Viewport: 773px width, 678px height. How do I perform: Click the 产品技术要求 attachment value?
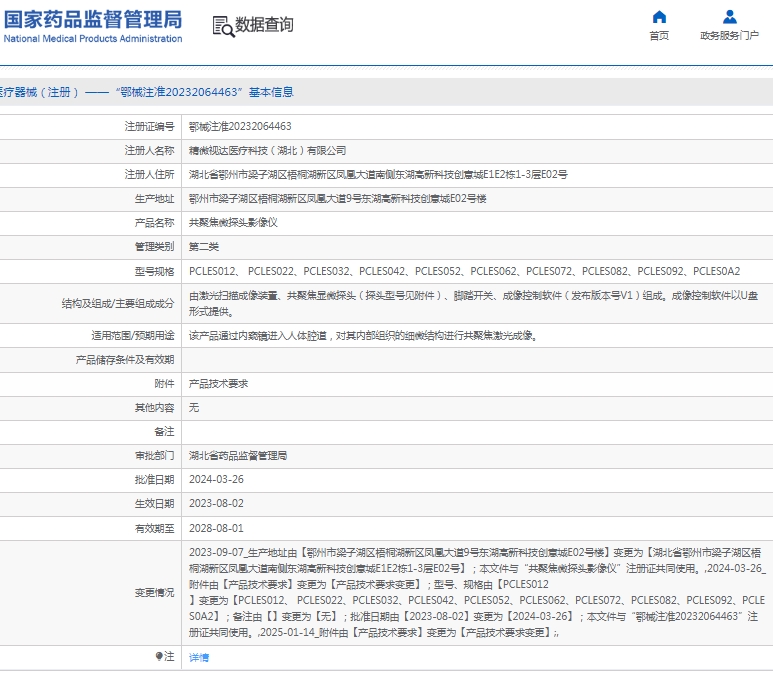[218, 384]
